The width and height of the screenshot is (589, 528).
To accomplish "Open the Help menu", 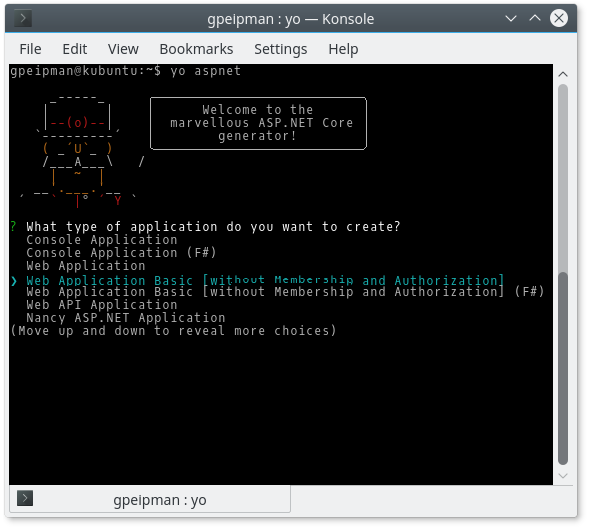I will pos(343,49).
